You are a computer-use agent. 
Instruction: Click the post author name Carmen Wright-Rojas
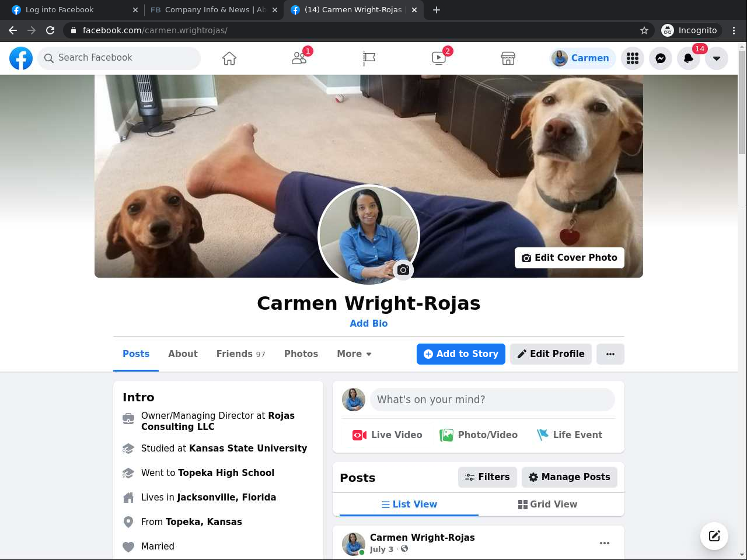(x=423, y=538)
